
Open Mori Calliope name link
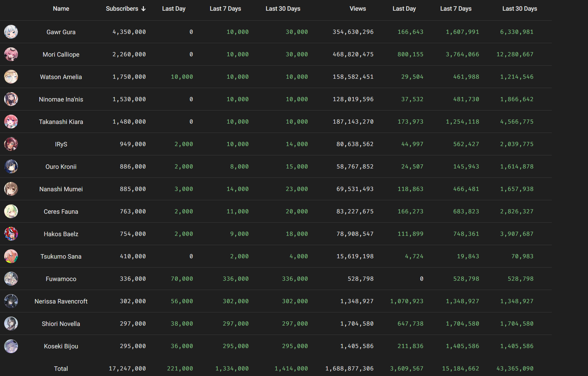(61, 55)
